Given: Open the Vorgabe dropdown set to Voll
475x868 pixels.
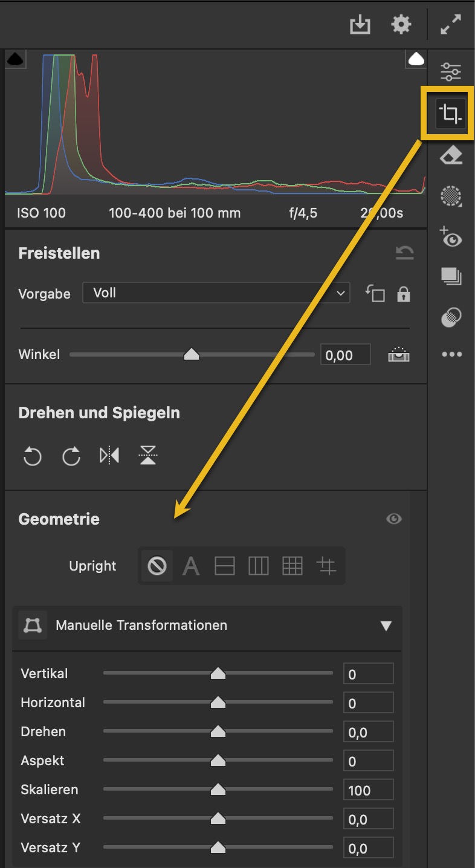Looking at the screenshot, I should point(216,293).
